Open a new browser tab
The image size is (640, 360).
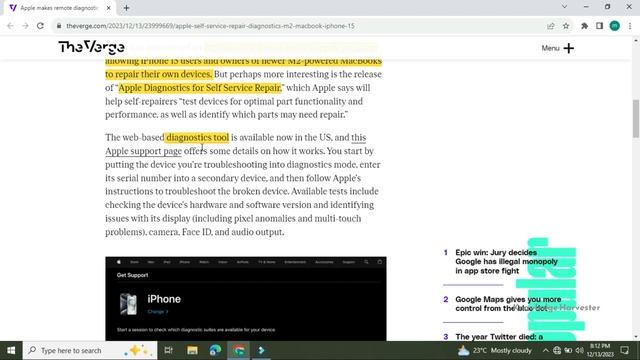(x=126, y=8)
